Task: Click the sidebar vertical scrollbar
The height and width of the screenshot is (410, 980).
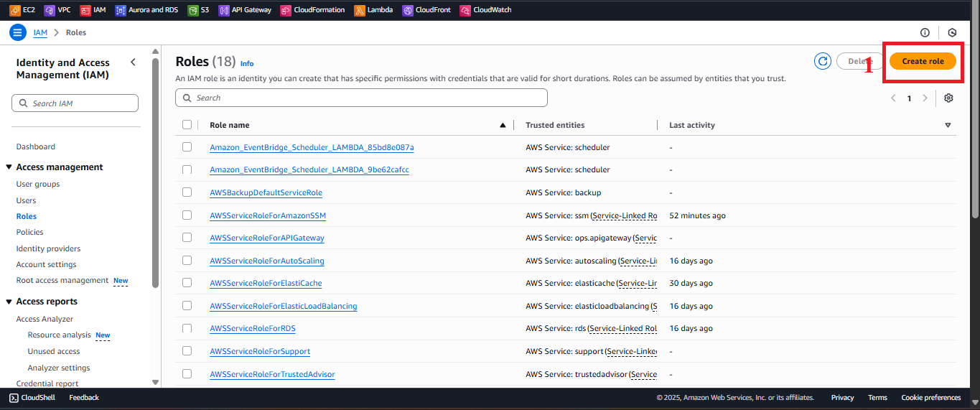Action: point(156,172)
